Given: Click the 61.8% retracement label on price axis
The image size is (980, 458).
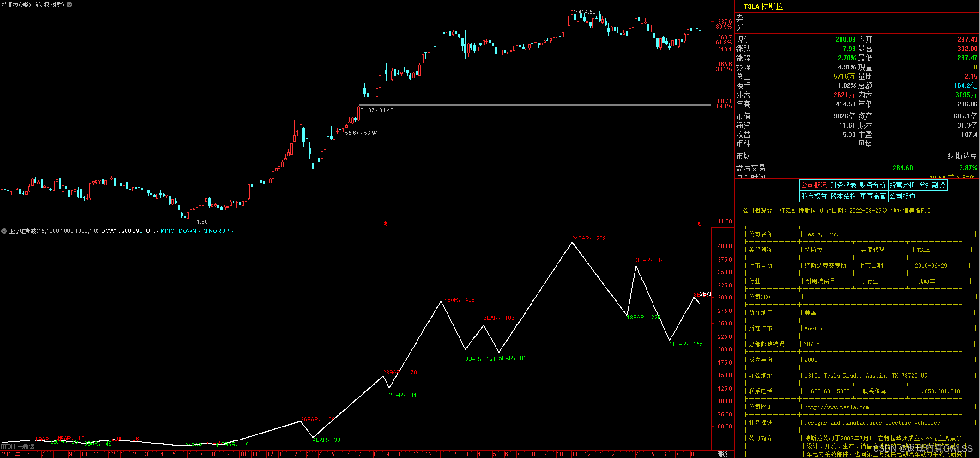Looking at the screenshot, I should coord(724,43).
